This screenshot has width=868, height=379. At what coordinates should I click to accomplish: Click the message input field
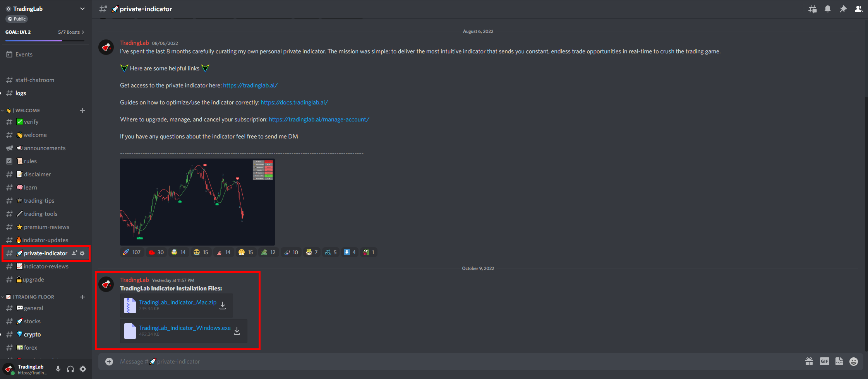tap(426, 361)
